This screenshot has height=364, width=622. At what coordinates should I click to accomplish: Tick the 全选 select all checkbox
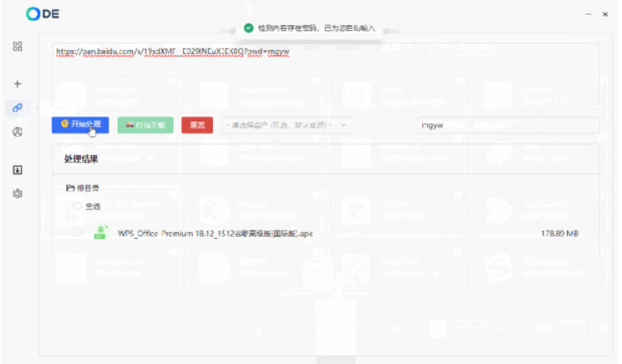pos(78,206)
